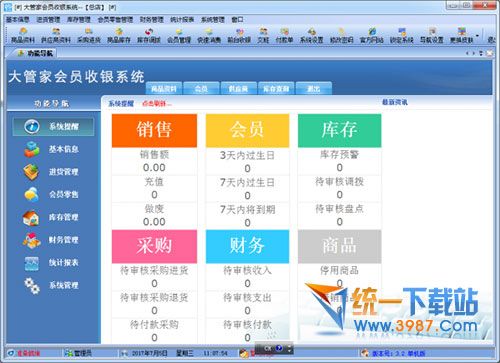Open 快速消费 toolbar icon
This screenshot has height=363, width=500.
tap(209, 35)
